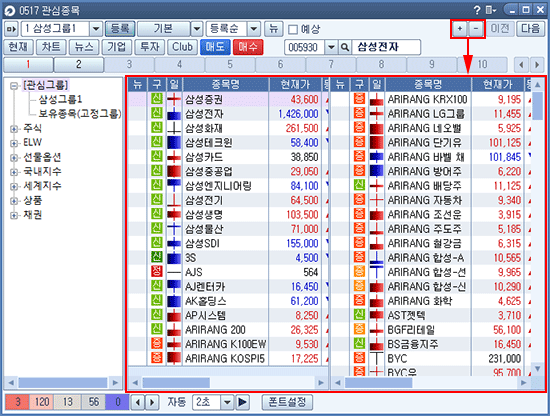Click the dark 신 badge on 3S row
The image size is (550, 416).
[157, 257]
